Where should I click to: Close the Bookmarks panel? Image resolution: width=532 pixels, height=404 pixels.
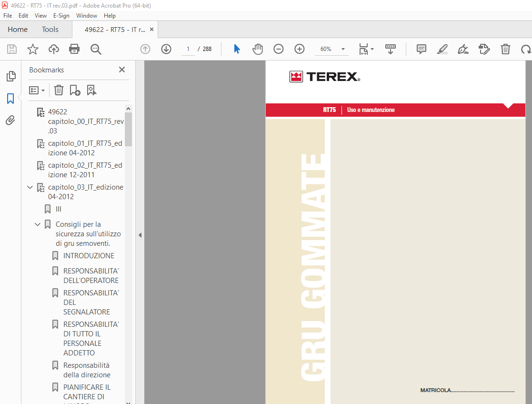click(x=122, y=70)
